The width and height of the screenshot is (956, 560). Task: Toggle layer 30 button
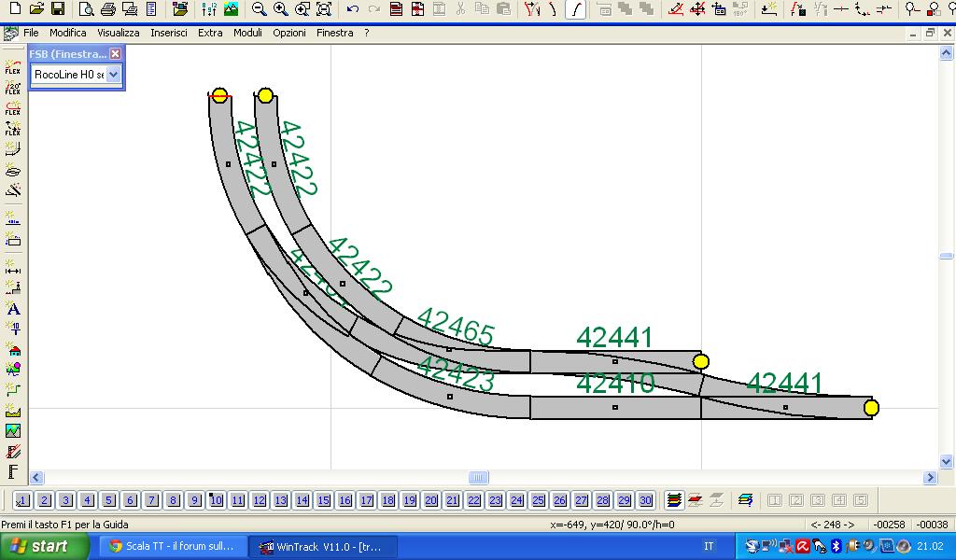[x=645, y=500]
